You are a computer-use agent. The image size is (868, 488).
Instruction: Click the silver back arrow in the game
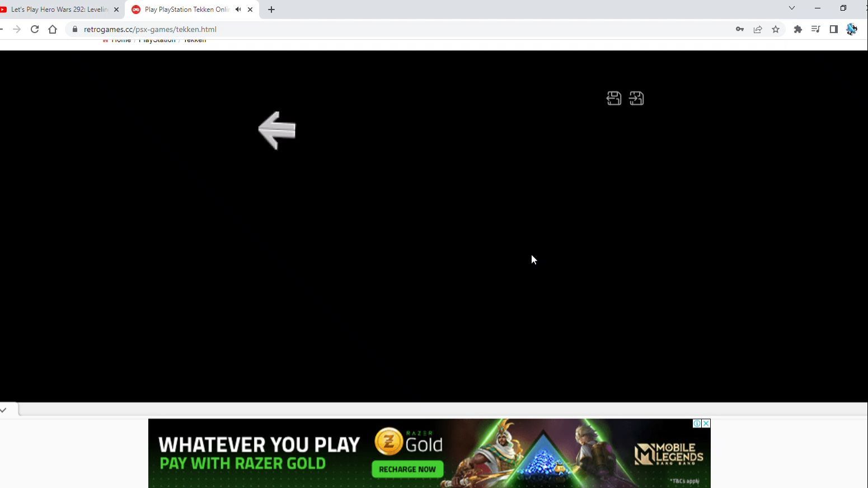tap(277, 130)
